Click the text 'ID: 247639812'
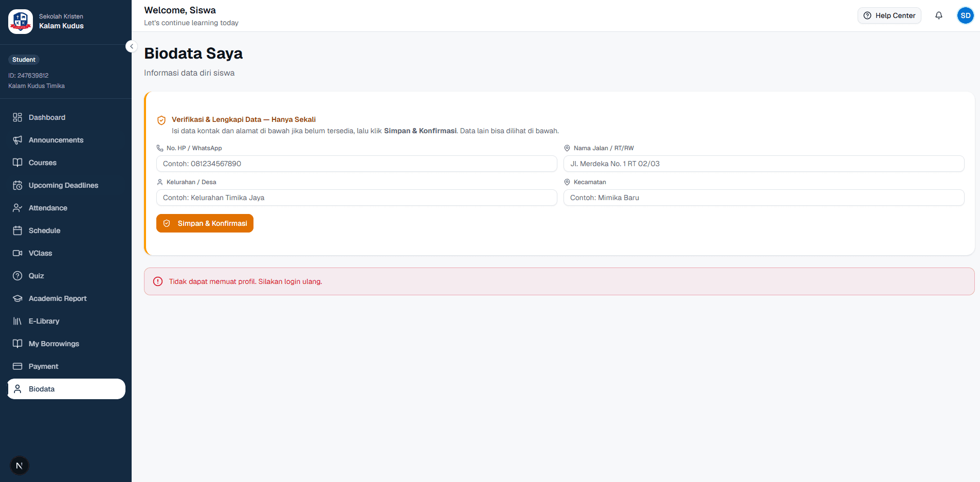Viewport: 980px width, 482px height. (x=28, y=75)
